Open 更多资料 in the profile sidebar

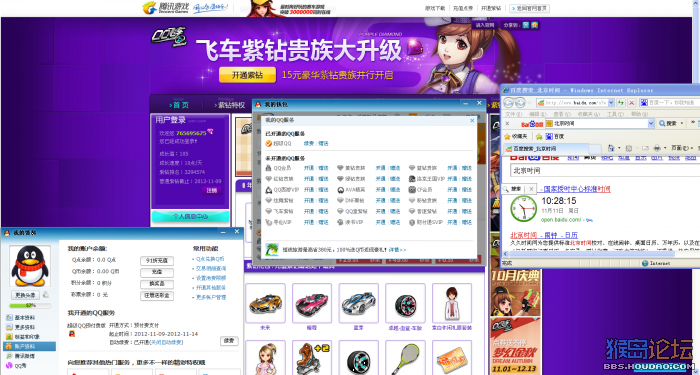click(x=21, y=327)
